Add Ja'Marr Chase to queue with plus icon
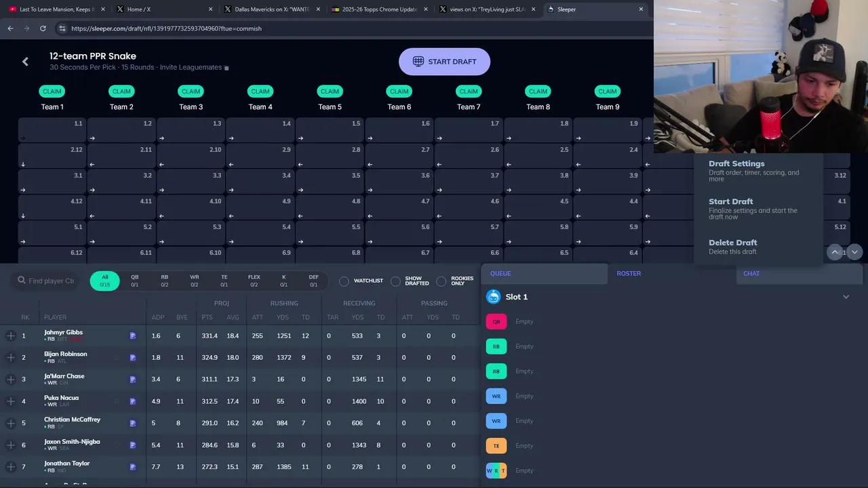This screenshot has height=488, width=868. (x=11, y=380)
